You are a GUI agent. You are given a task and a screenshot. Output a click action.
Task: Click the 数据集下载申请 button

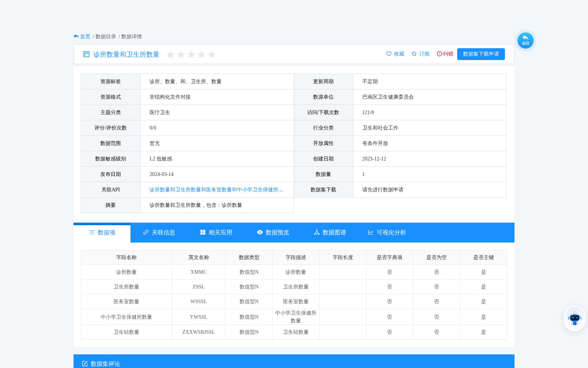coord(481,54)
